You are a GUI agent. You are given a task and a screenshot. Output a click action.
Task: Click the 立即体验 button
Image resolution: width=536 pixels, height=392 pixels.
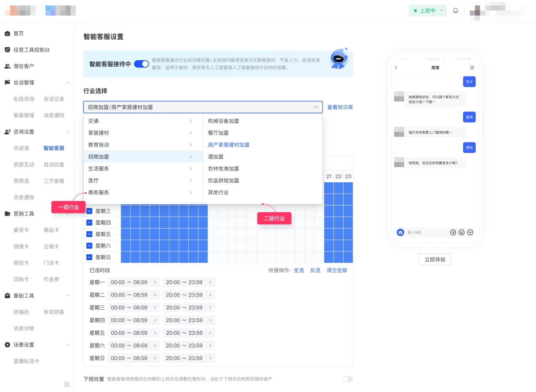(435, 259)
